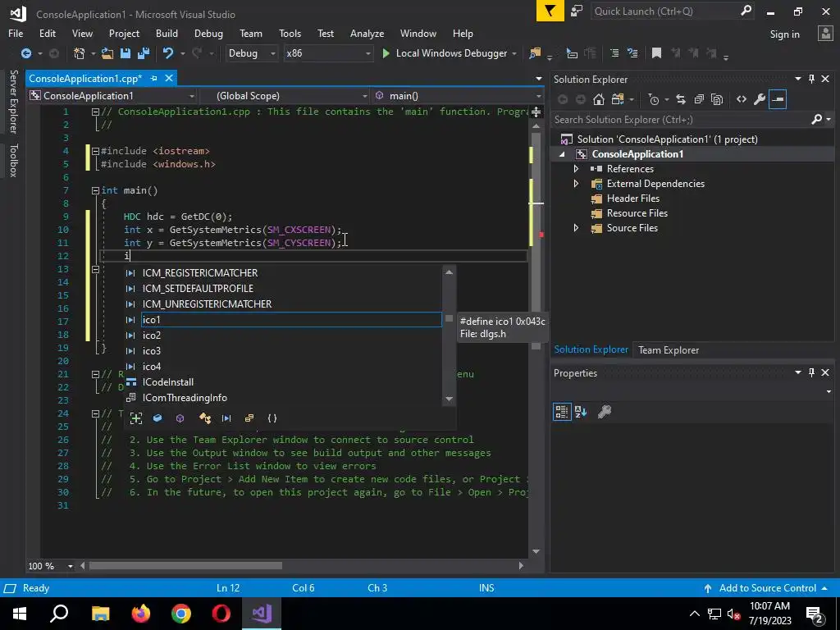Click the View Code angle-brackets icon
This screenshot has width=840, height=630.
(x=742, y=99)
